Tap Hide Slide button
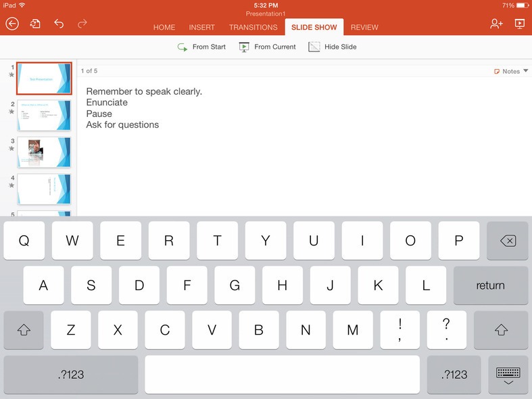 click(333, 47)
